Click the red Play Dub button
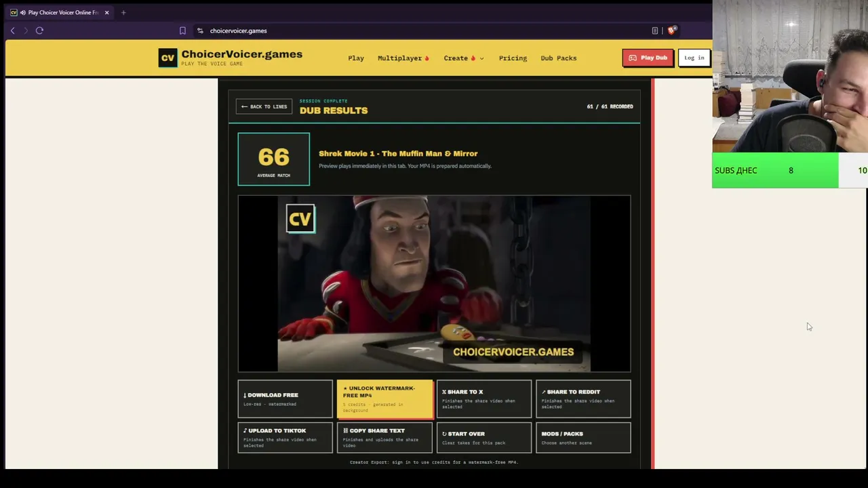868x488 pixels. pyautogui.click(x=648, y=58)
